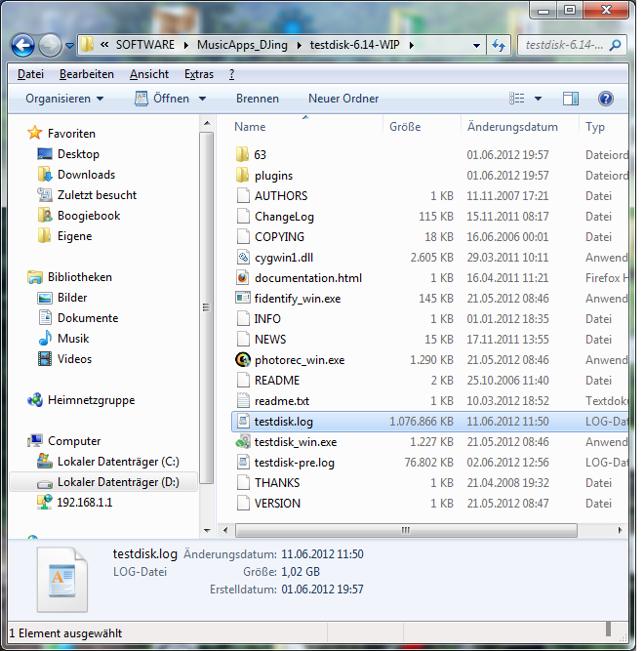Open the recent locations dropdown arrow
The height and width of the screenshot is (651, 644).
pos(69,45)
